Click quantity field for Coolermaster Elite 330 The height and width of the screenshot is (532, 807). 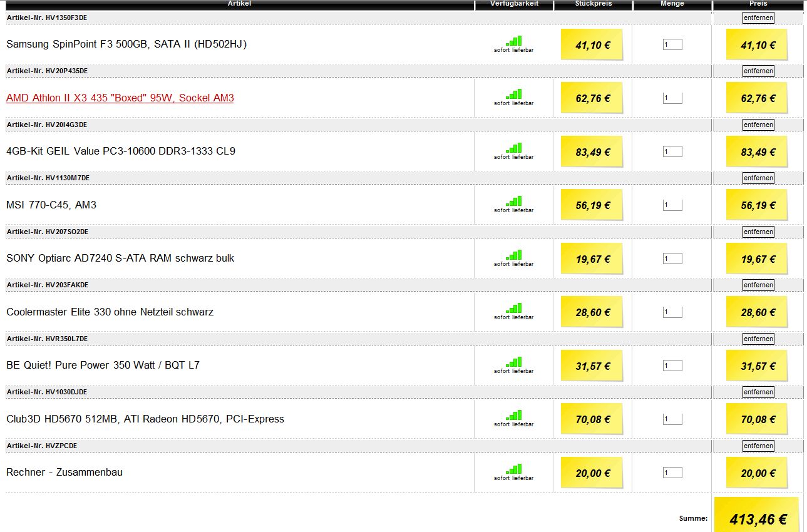point(672,312)
